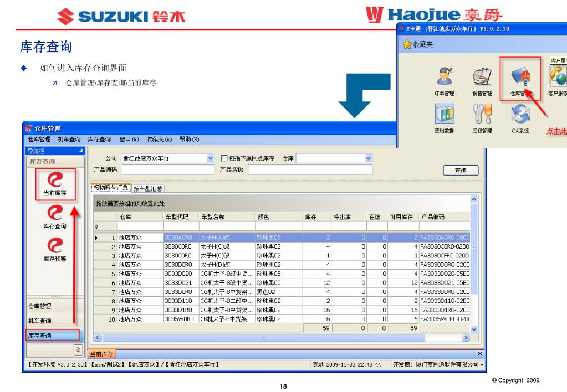Open the 仓库管理 menu

coord(39,139)
